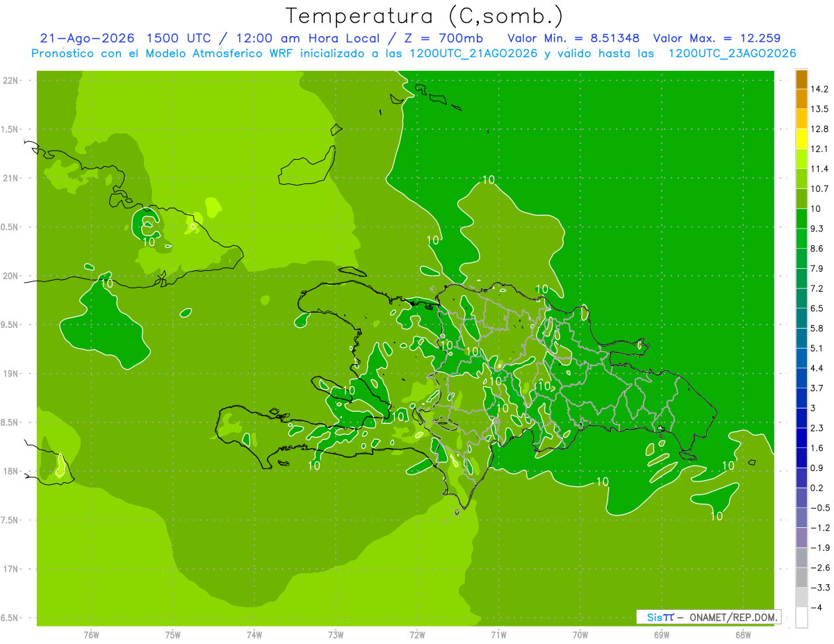Click the '1200UTC_23AGO2026' valid-until text
Image resolution: width=834 pixels, height=644 pixels.
point(732,53)
